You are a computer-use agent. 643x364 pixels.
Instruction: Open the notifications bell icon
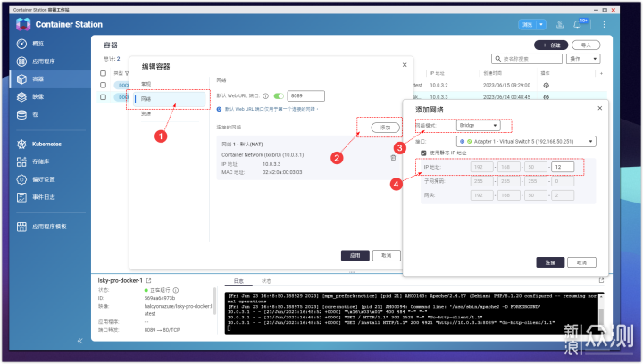(x=578, y=24)
